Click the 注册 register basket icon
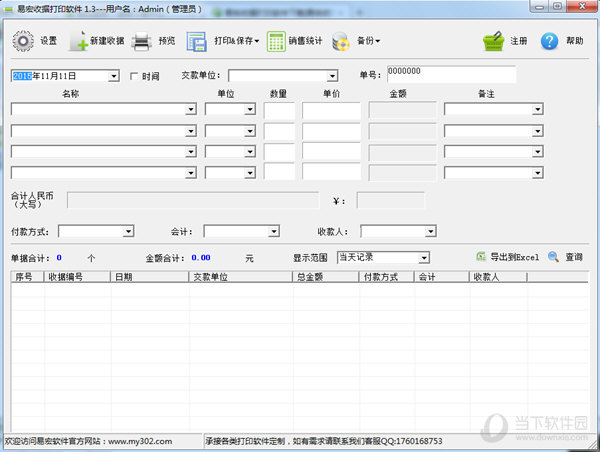 492,41
